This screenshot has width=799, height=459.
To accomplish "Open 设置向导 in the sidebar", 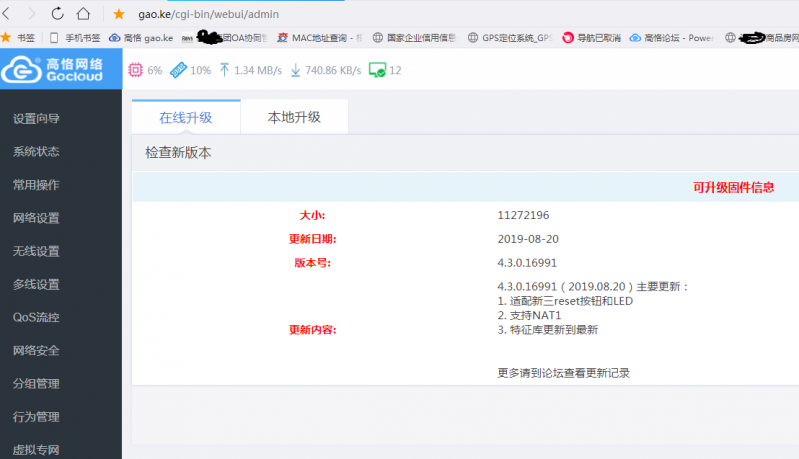I will [36, 119].
